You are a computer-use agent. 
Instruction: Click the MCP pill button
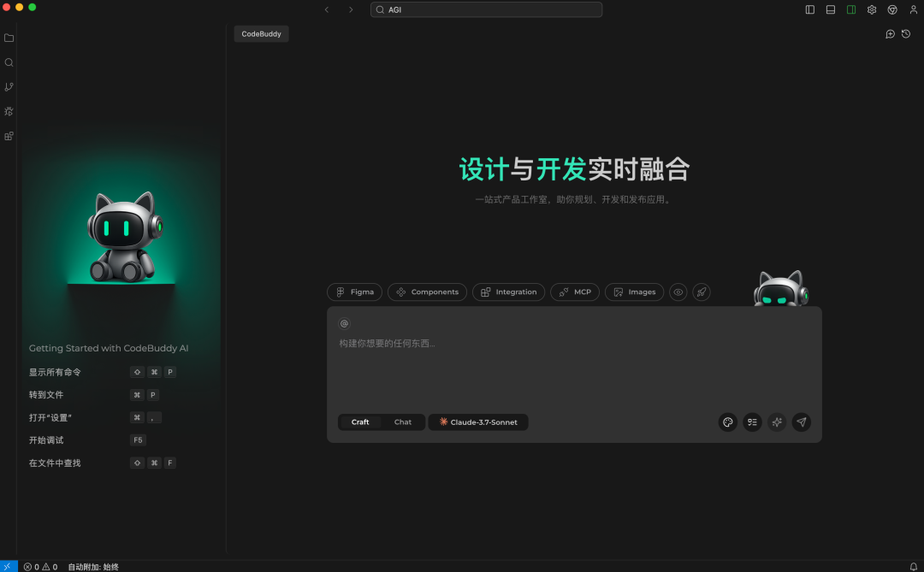pos(574,292)
